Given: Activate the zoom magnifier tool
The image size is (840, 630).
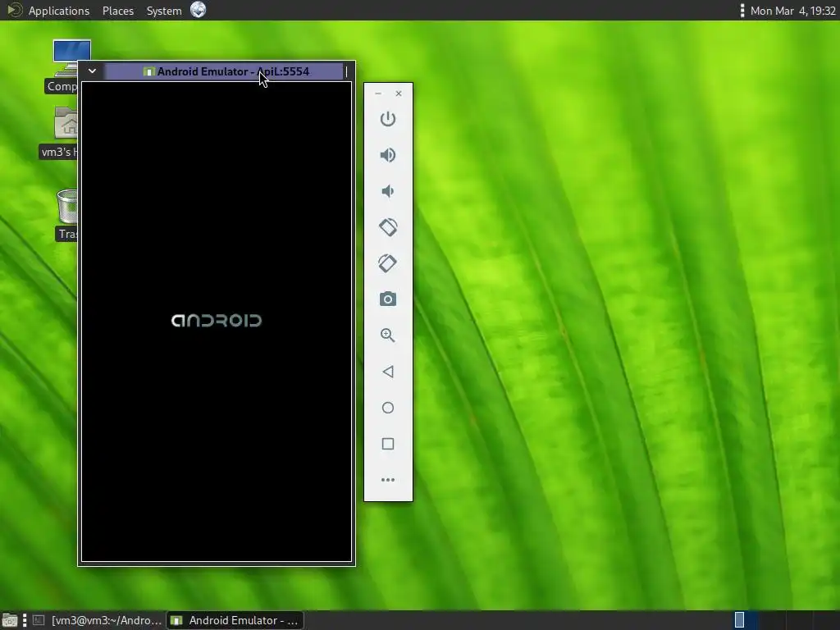Looking at the screenshot, I should click(388, 336).
